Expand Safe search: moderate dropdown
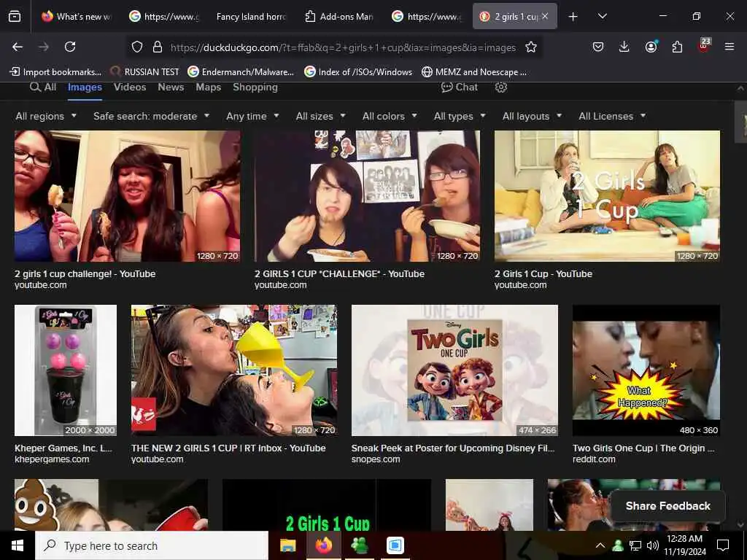747x560 pixels. point(152,116)
